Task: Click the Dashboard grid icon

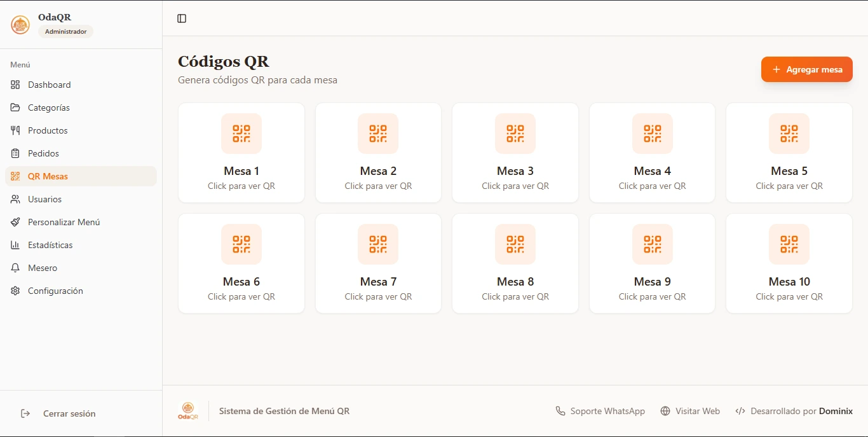Action: 15,85
